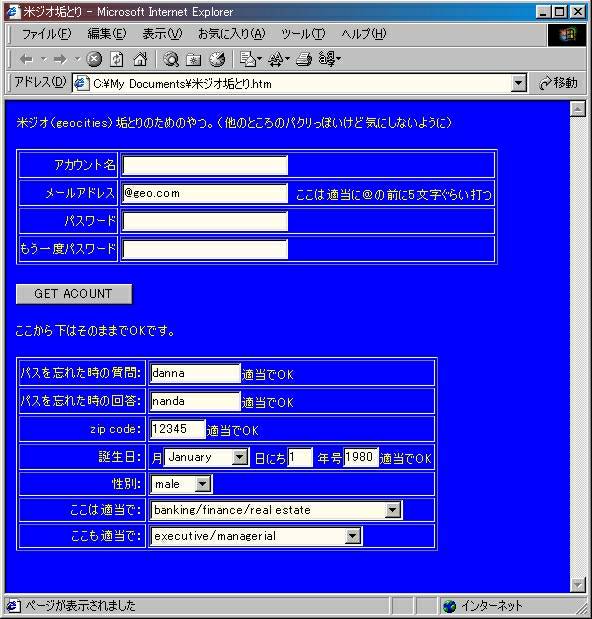Click the Refresh page toolbar icon
The image size is (592, 619).
click(x=117, y=60)
